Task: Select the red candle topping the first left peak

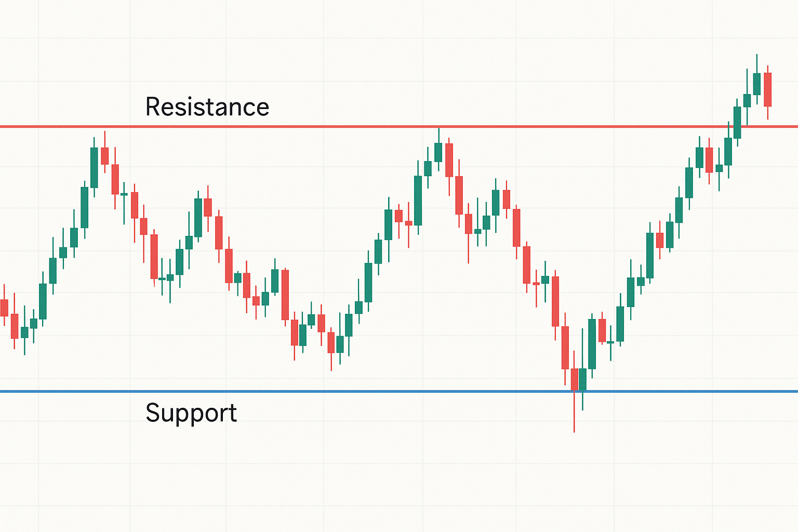Action: pyautogui.click(x=105, y=156)
